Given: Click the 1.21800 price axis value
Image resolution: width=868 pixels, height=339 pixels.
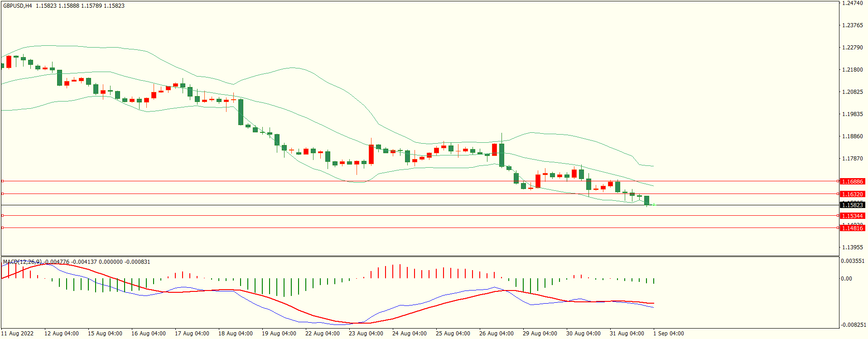Looking at the screenshot, I should coord(852,70).
